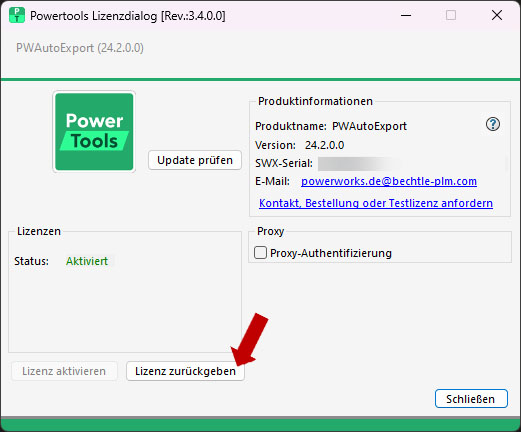Click the Lizenz aktivieren button
Image resolution: width=521 pixels, height=432 pixels.
tap(64, 371)
